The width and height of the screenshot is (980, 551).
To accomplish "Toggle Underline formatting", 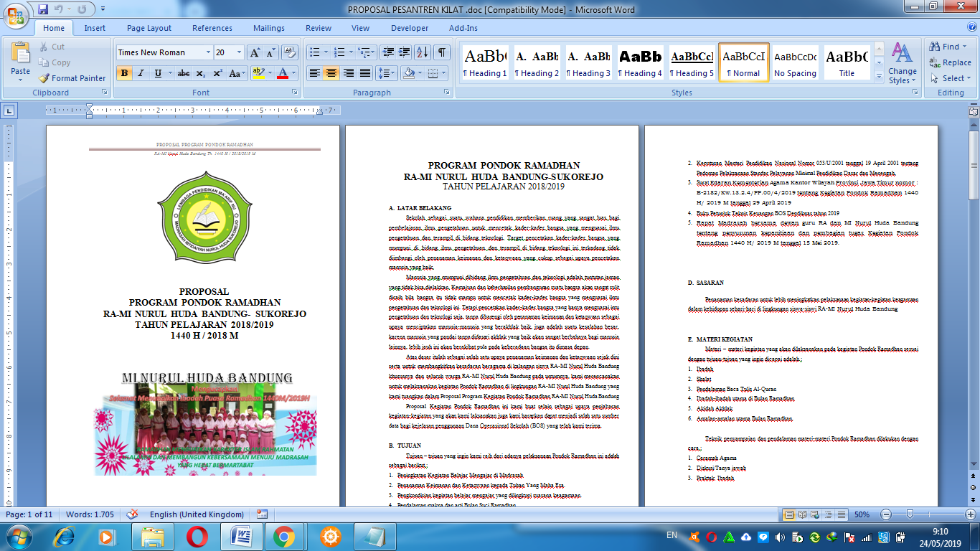I will coord(158,73).
